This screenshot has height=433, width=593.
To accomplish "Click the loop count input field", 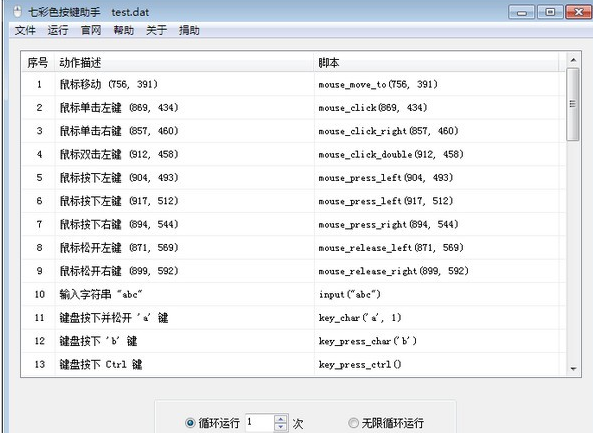I will pyautogui.click(x=260, y=423).
